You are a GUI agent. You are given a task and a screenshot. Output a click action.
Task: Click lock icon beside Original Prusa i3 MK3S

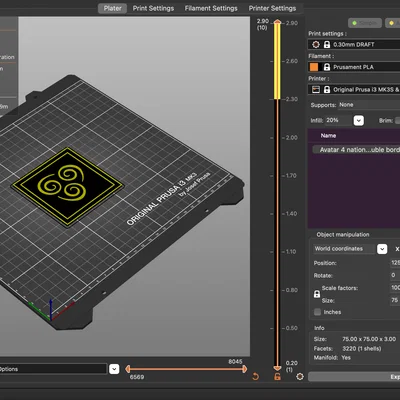327,89
